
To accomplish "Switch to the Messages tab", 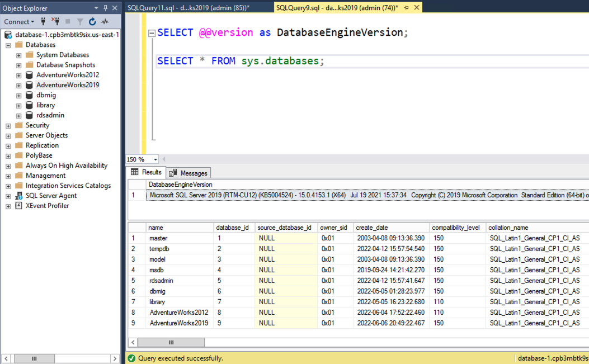I will tap(189, 173).
